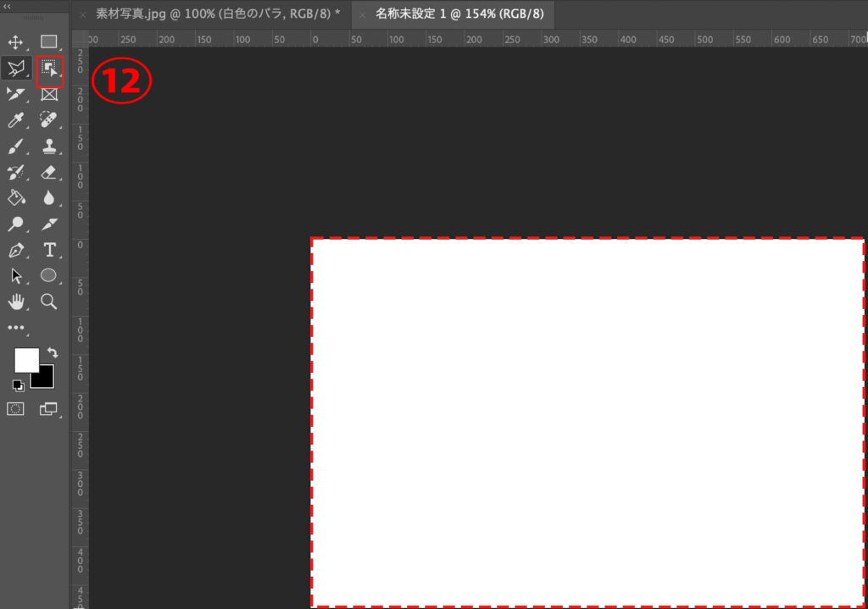The height and width of the screenshot is (609, 868).
Task: Select the Rectangular Marquee tool
Action: [x=48, y=42]
